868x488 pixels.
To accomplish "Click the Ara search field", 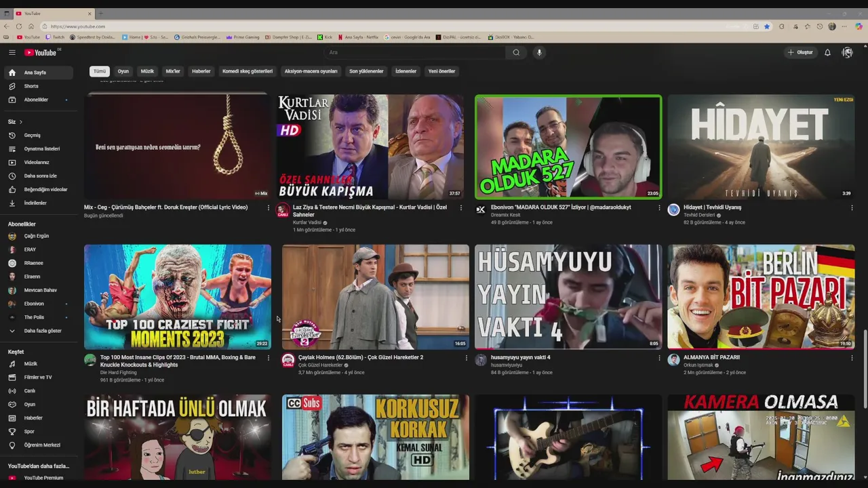I will tap(415, 52).
